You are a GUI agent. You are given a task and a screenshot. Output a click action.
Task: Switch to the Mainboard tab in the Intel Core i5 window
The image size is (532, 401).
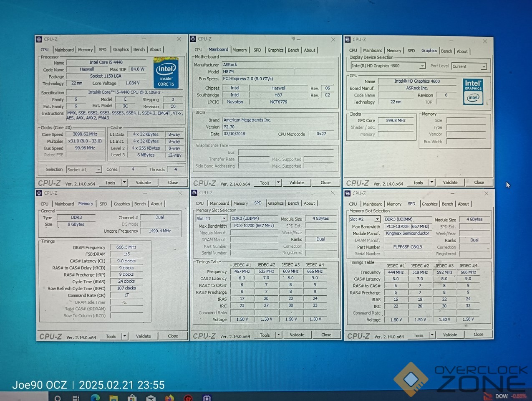(x=64, y=50)
